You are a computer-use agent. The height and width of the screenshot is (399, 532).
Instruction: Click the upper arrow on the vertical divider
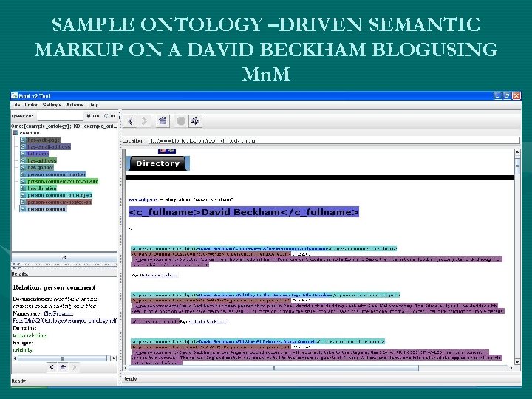coord(120,112)
